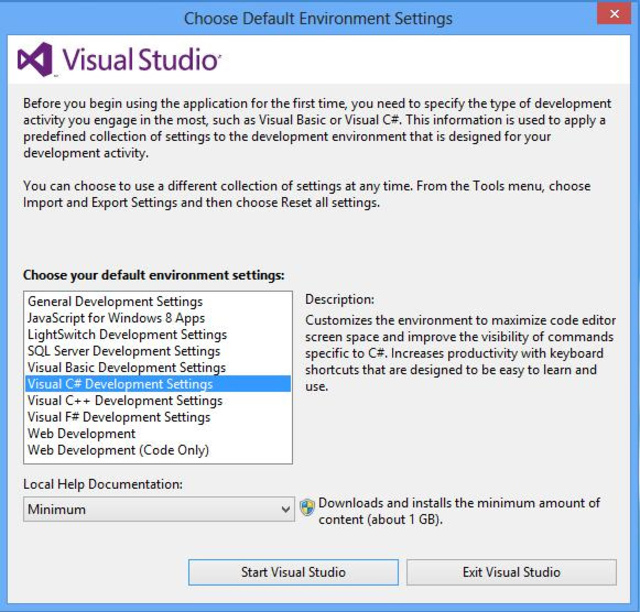Viewport: 640px width, 612px height.
Task: Select Web Development (Code Only)
Action: point(158,450)
